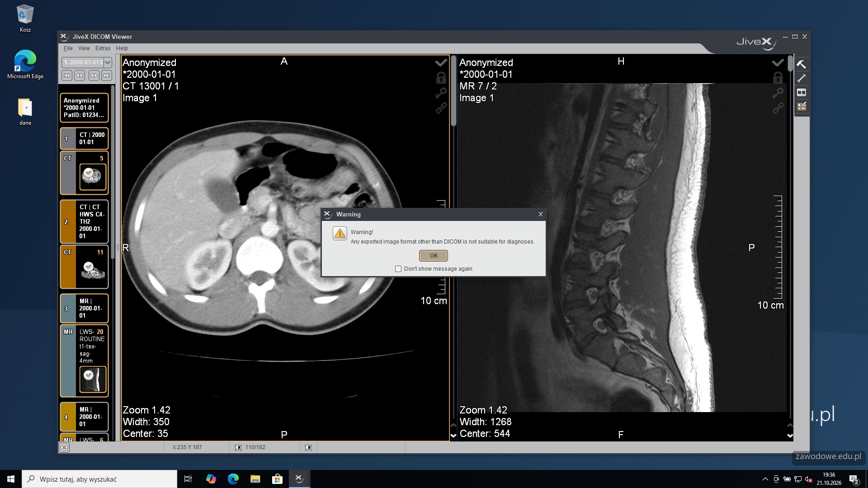Click the down chevron at bottom of MR viewport
The image size is (868, 488).
click(790, 436)
